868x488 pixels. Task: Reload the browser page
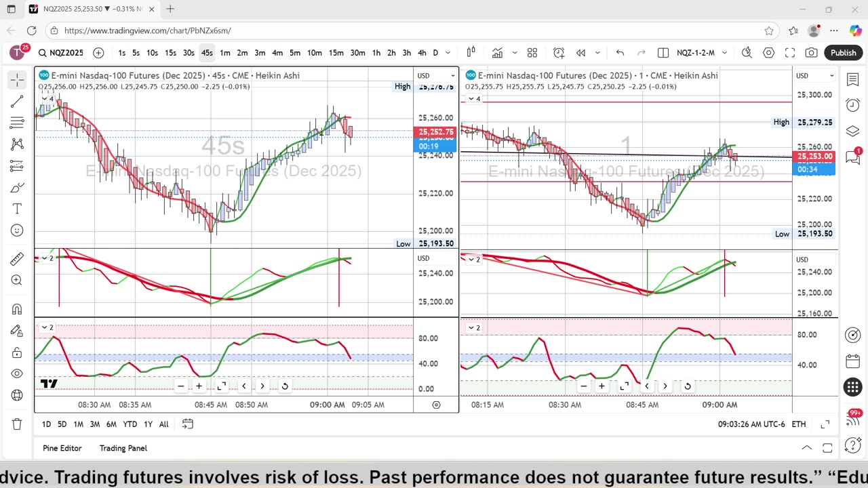[31, 30]
